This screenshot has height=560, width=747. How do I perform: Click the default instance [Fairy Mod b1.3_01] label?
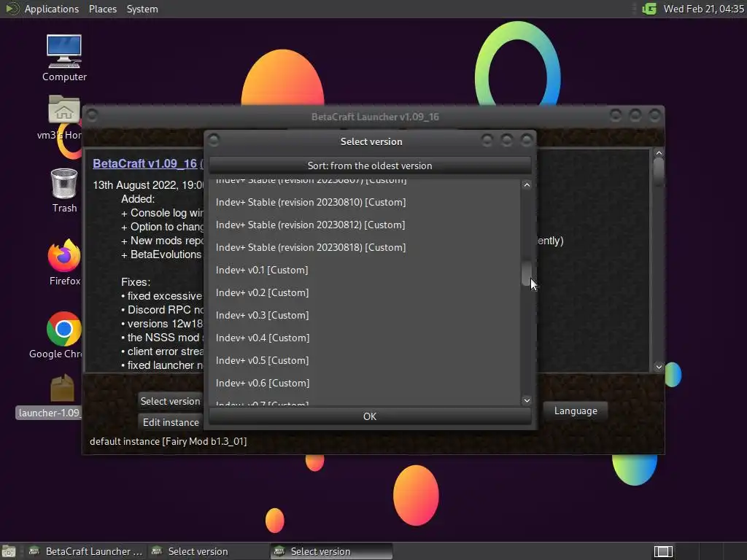point(169,441)
